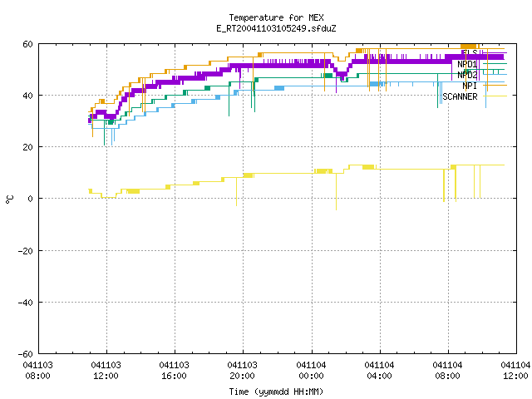Click the 'Time (yymmdd HH:MM)' x-axis label
Image resolution: width=532 pixels, height=399 pixels.
pyautogui.click(x=276, y=392)
